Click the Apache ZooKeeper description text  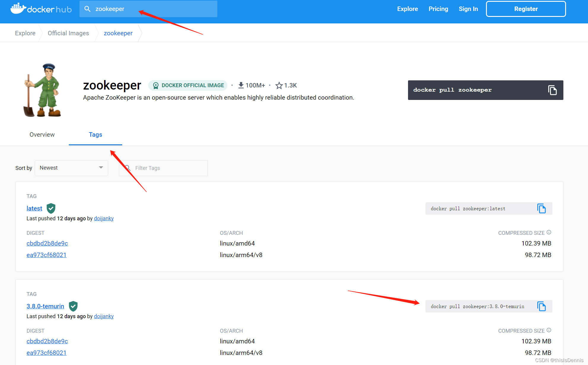point(219,98)
